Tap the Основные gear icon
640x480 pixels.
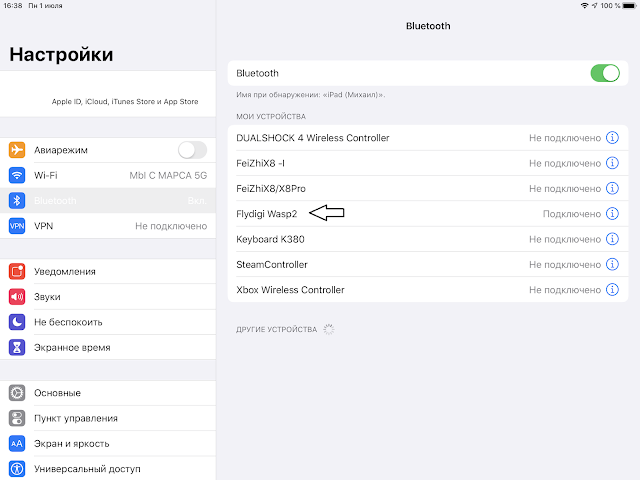tap(17, 393)
